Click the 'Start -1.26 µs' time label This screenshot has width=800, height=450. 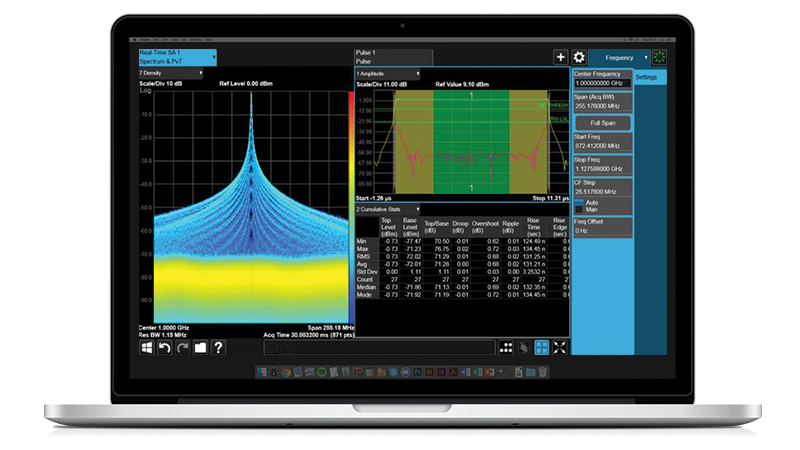click(x=373, y=198)
